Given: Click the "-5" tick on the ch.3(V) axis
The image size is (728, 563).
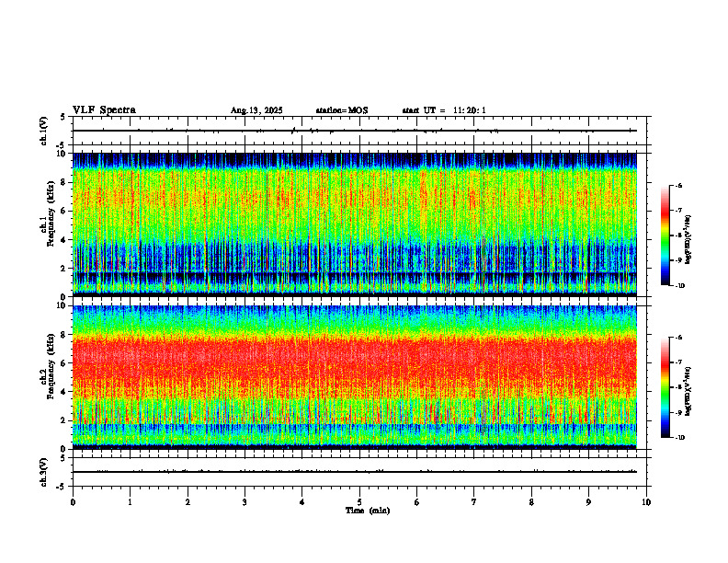Looking at the screenshot, I should 62,487.
